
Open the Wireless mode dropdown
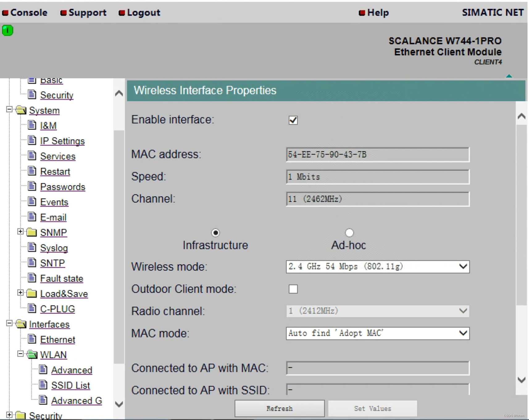pos(378,267)
